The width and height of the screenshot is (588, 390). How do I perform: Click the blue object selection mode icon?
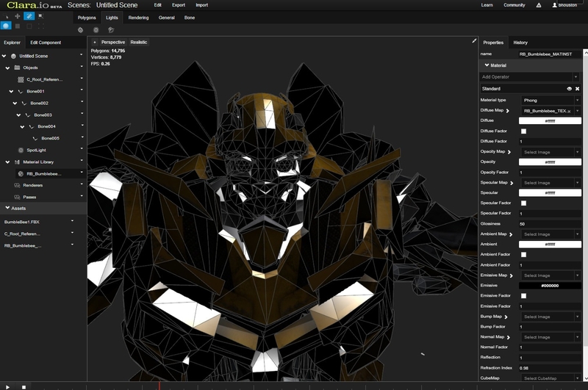[x=6, y=26]
